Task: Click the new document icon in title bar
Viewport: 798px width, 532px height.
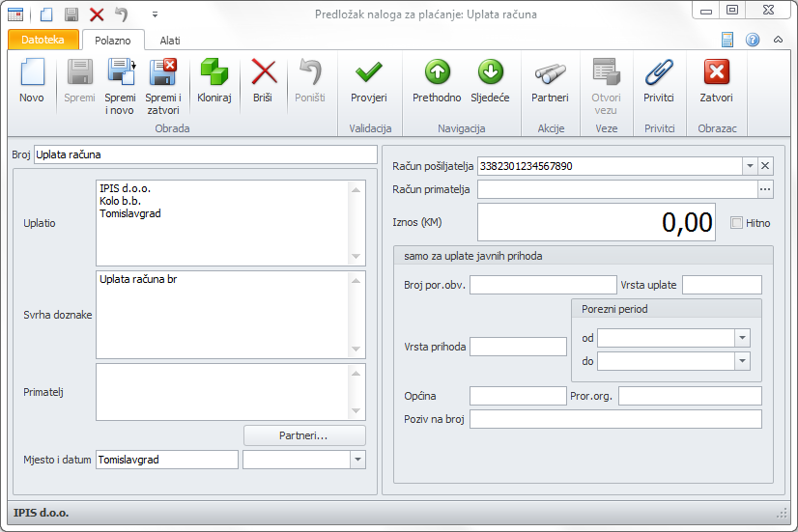Action: 46,14
